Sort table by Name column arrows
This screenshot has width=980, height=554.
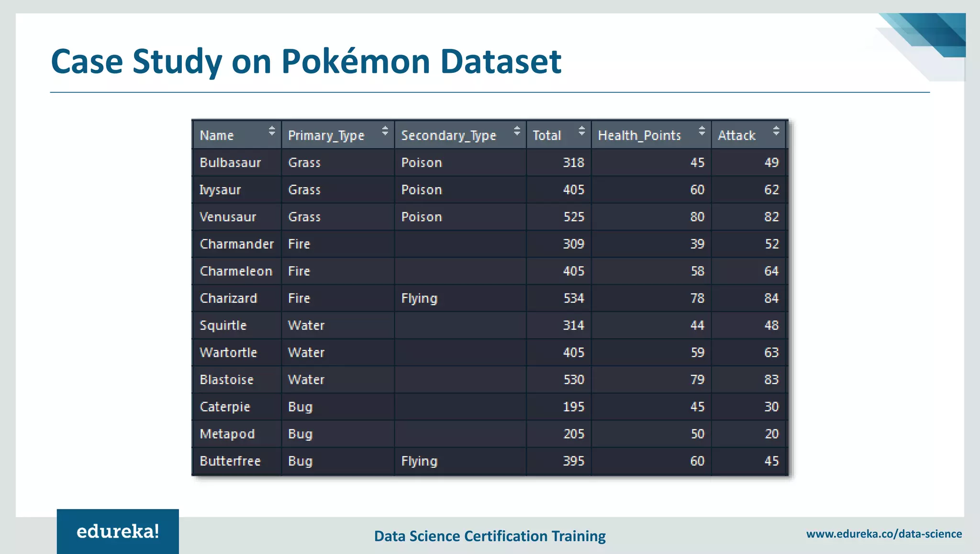point(272,131)
